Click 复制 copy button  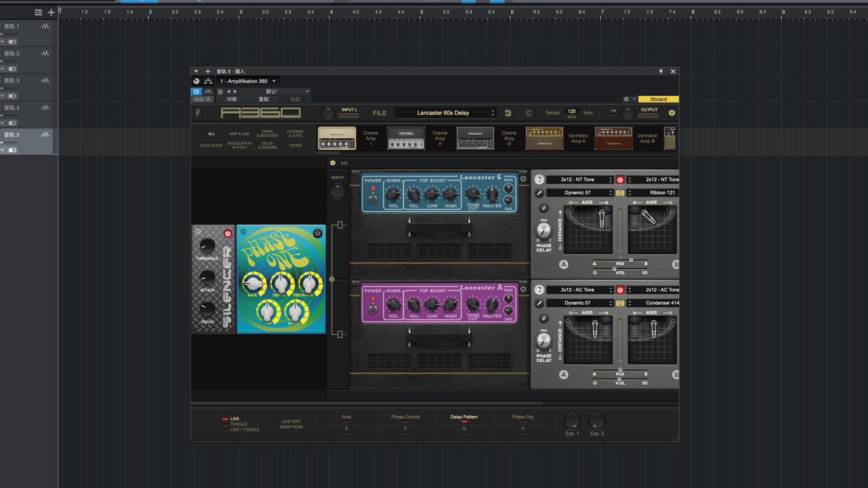coord(264,99)
